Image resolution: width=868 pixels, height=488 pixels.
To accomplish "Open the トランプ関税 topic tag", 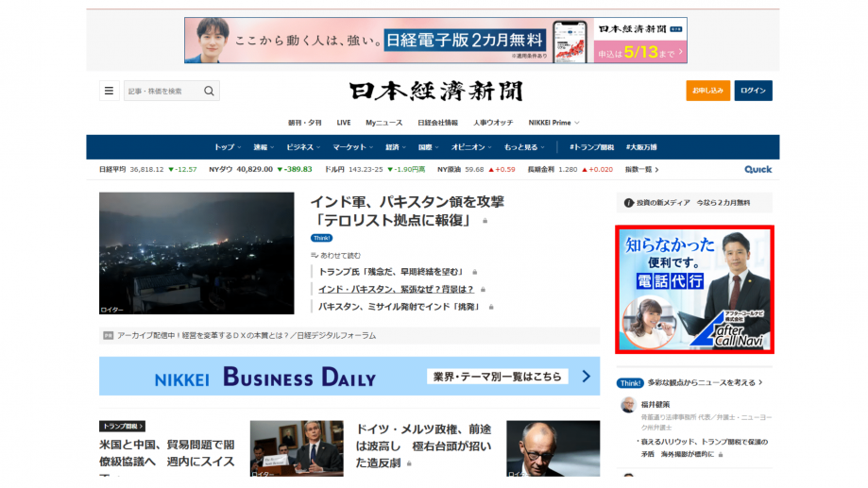I will point(123,426).
